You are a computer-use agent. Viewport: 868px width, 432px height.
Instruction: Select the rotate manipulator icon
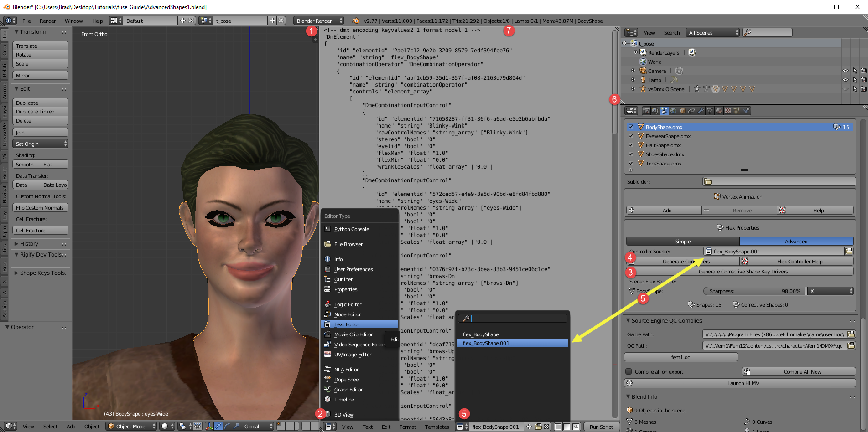point(227,427)
